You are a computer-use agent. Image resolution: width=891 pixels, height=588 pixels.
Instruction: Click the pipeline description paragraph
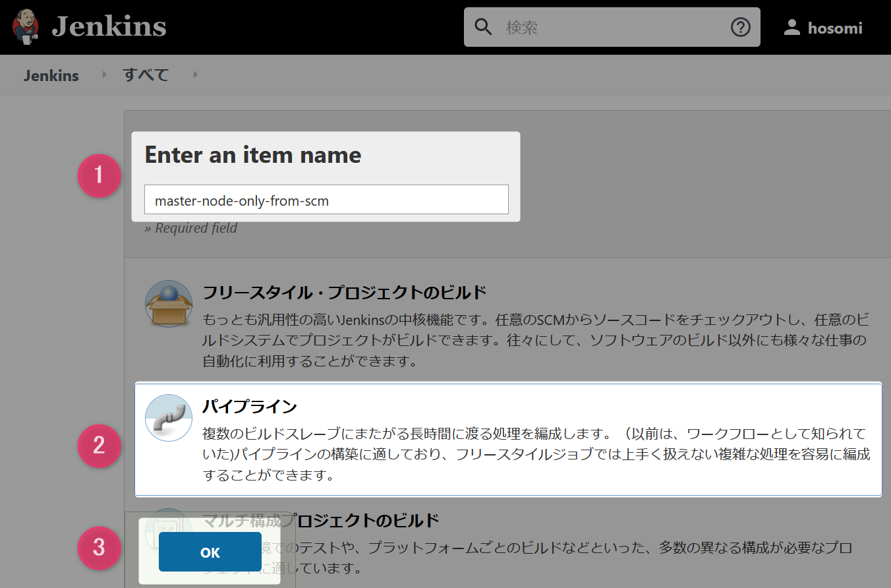click(536, 454)
